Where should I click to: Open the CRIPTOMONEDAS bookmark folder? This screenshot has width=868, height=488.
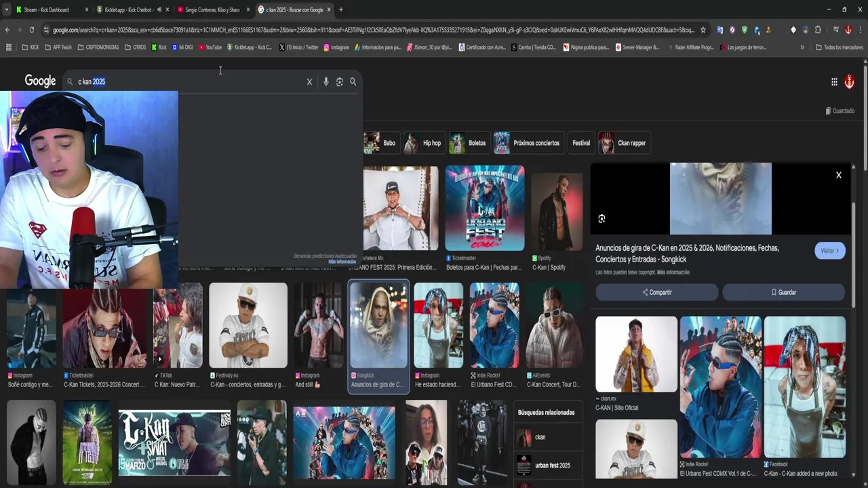tap(98, 47)
